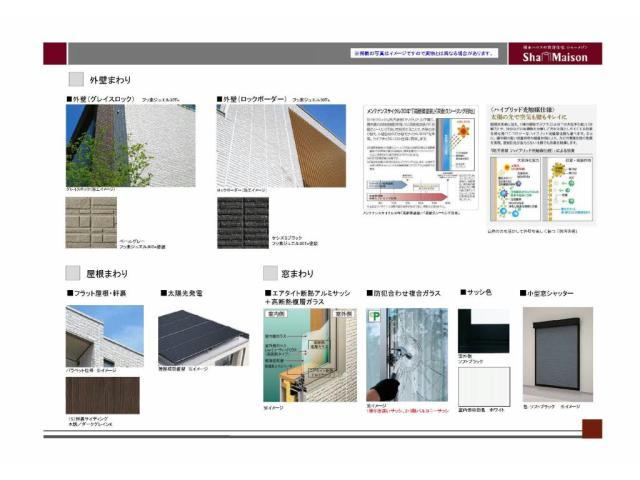Click gray square icon beside 窓まわり heading

(271, 272)
